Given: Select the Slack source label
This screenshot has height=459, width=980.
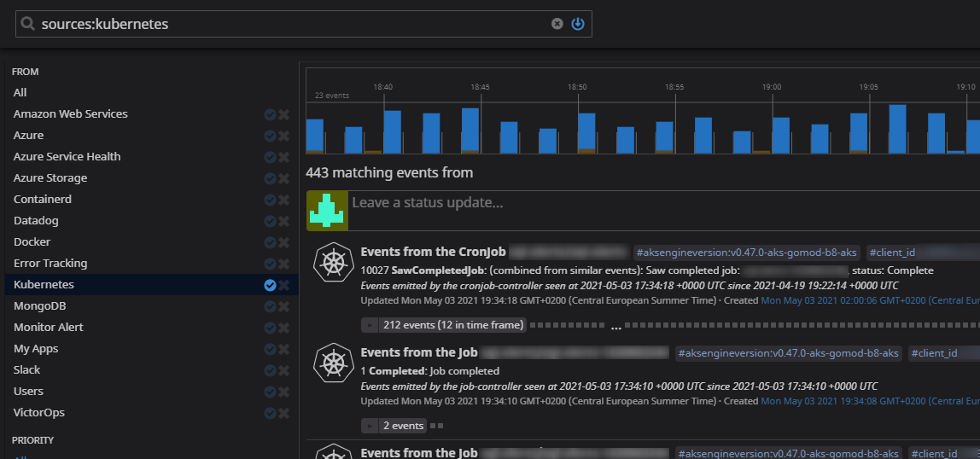Looking at the screenshot, I should point(25,369).
